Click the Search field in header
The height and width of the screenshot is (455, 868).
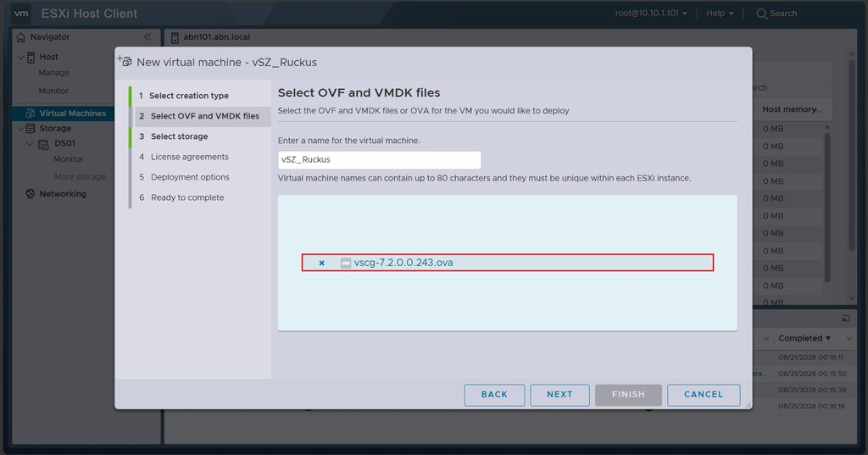(x=783, y=14)
